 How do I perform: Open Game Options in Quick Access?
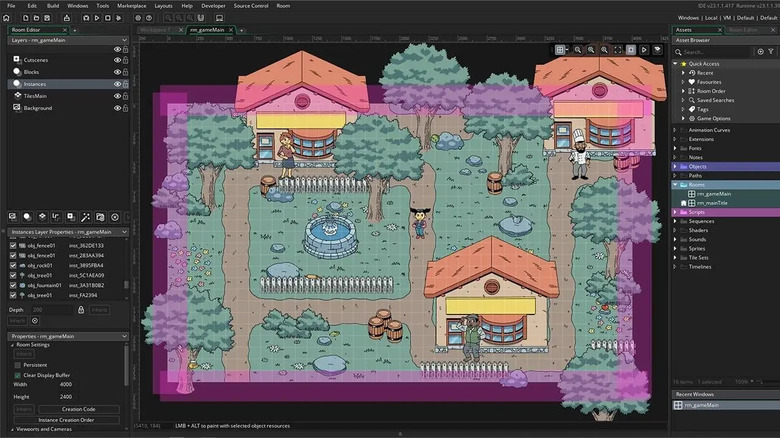click(x=712, y=118)
